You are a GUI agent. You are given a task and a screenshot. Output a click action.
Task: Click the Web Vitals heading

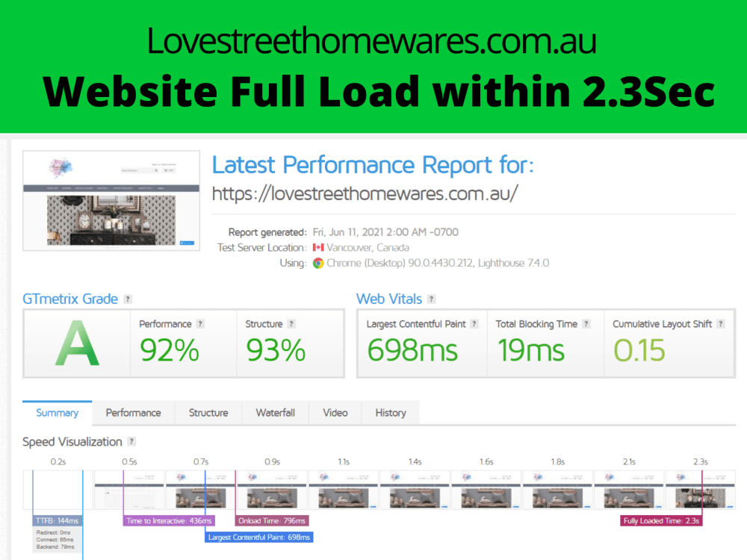pos(389,299)
